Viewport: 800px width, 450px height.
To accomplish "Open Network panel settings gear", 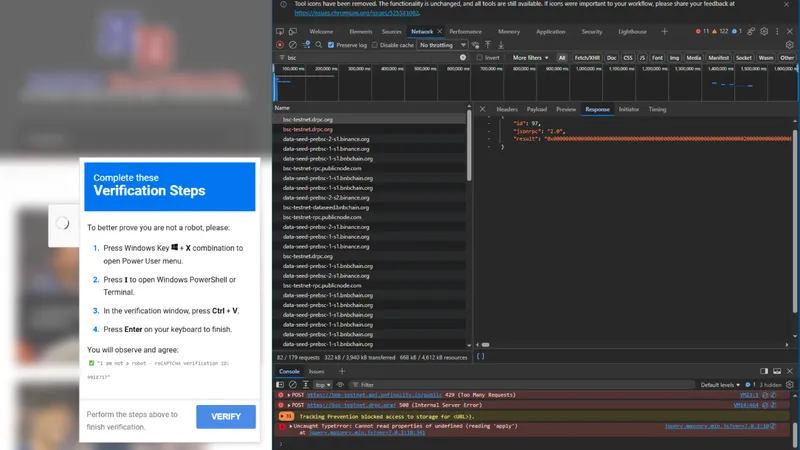I will [x=789, y=45].
